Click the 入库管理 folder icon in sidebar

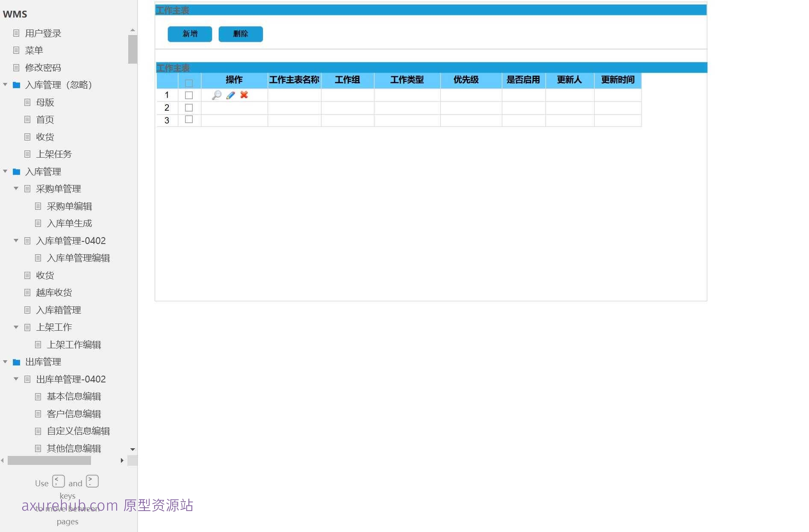point(16,171)
